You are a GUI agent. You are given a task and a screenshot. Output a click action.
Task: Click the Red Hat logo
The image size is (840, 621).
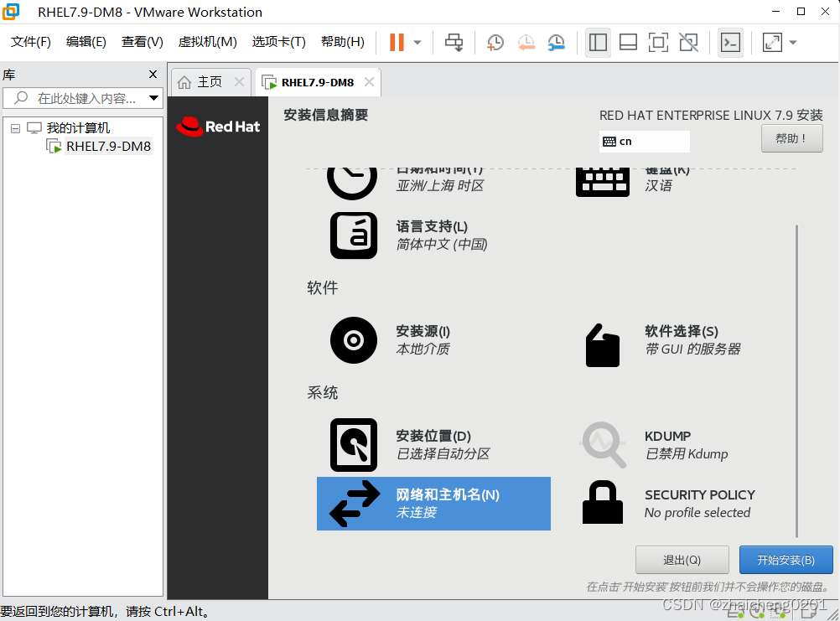coord(218,127)
